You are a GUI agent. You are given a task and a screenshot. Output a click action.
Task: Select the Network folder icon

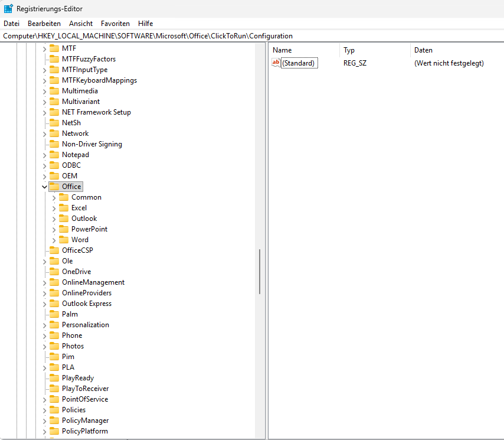click(x=54, y=133)
